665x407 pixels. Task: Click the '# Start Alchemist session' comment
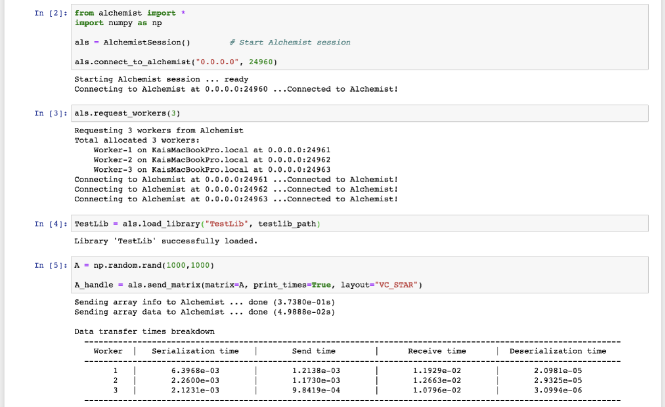289,42
